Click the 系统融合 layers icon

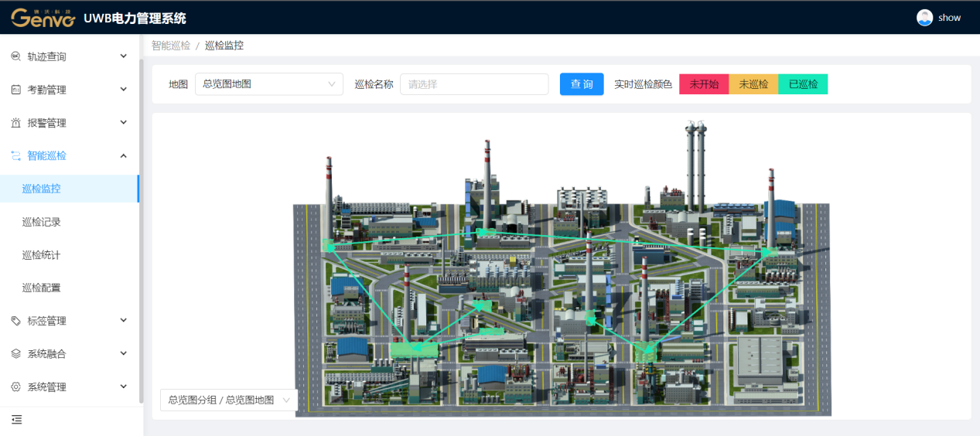[16, 353]
